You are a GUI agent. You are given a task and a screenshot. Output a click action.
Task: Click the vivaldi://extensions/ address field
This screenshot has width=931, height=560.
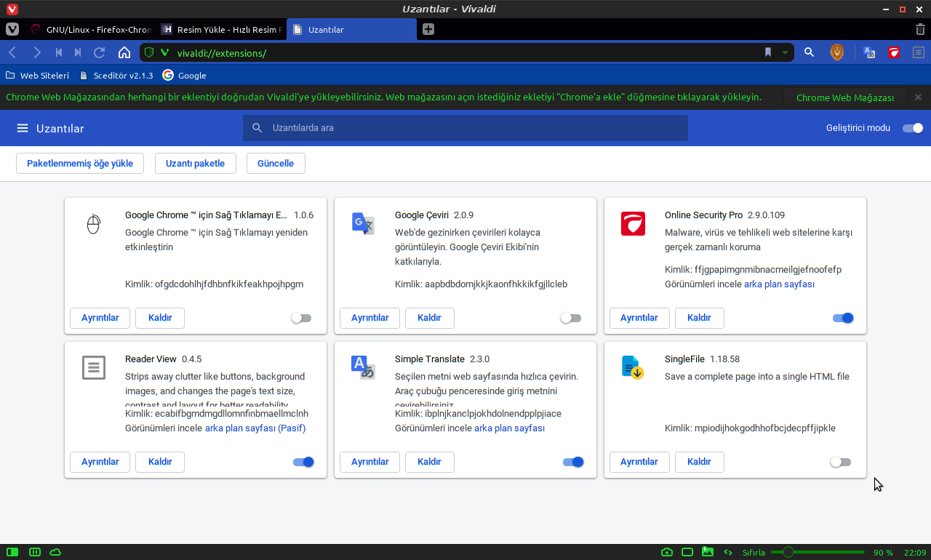click(x=465, y=53)
